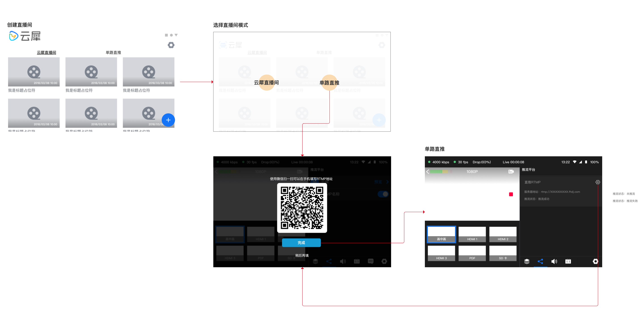
Task: Click 1:1 ratio icon in 单路直推 toolbar
Action: point(568,261)
